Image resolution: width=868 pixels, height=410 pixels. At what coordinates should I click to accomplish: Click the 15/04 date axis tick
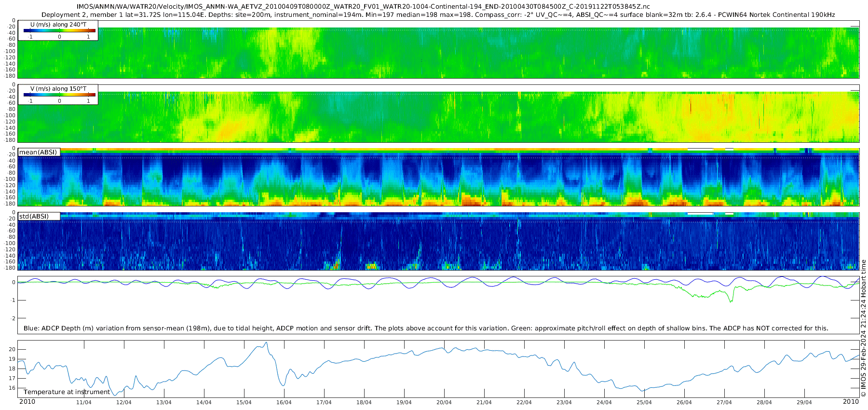[244, 402]
